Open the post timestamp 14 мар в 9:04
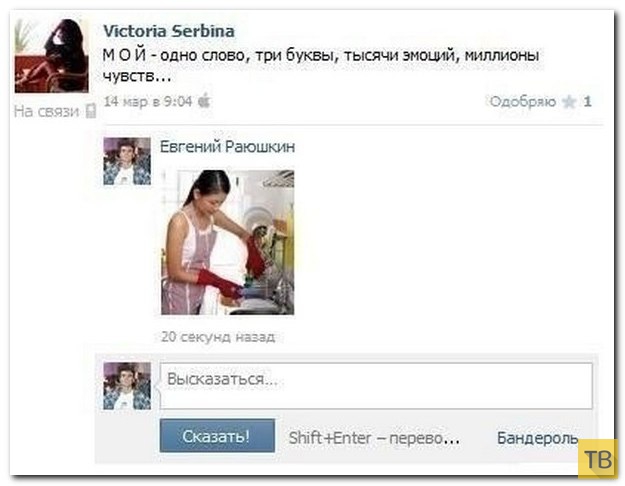This screenshot has height=486, width=625. [x=148, y=101]
